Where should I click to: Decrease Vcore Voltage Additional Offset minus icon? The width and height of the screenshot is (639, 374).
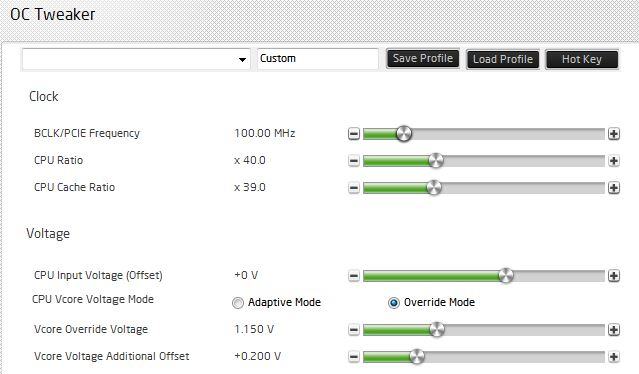[x=354, y=357]
